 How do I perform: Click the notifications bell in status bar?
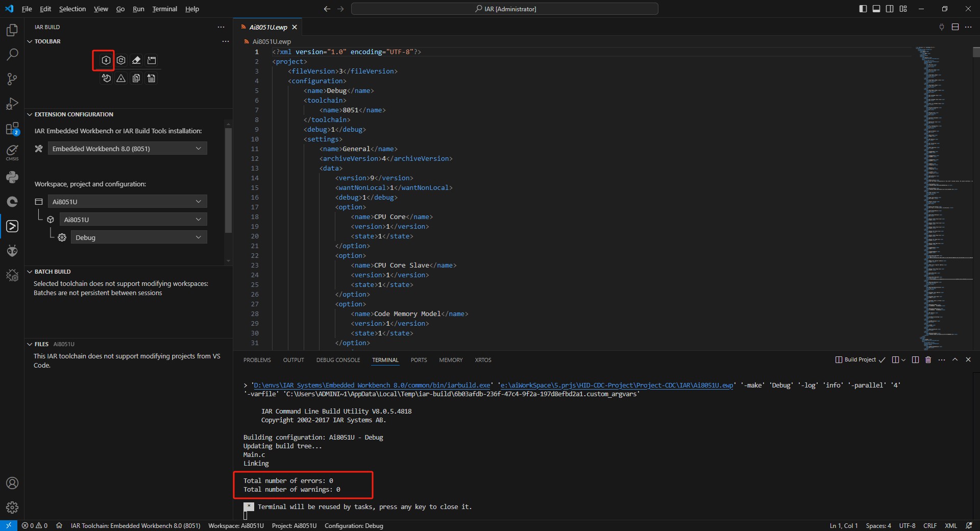pyautogui.click(x=969, y=525)
